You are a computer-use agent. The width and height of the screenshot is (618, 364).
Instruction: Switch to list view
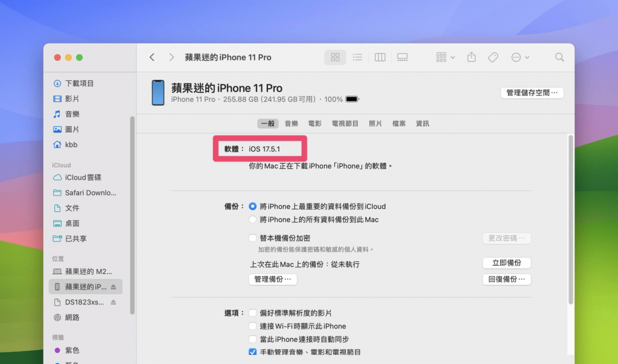(357, 57)
